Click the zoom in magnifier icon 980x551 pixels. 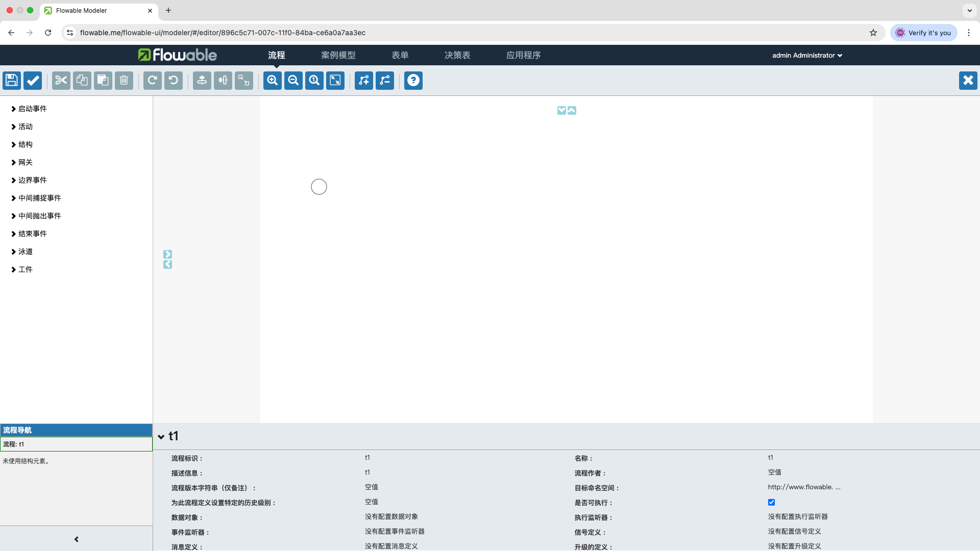273,81
